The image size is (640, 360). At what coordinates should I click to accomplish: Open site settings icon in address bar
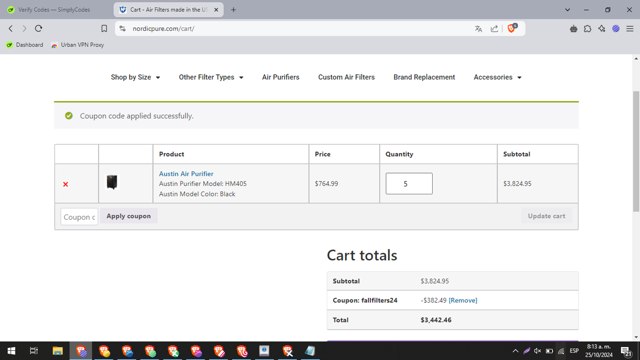pos(122,29)
